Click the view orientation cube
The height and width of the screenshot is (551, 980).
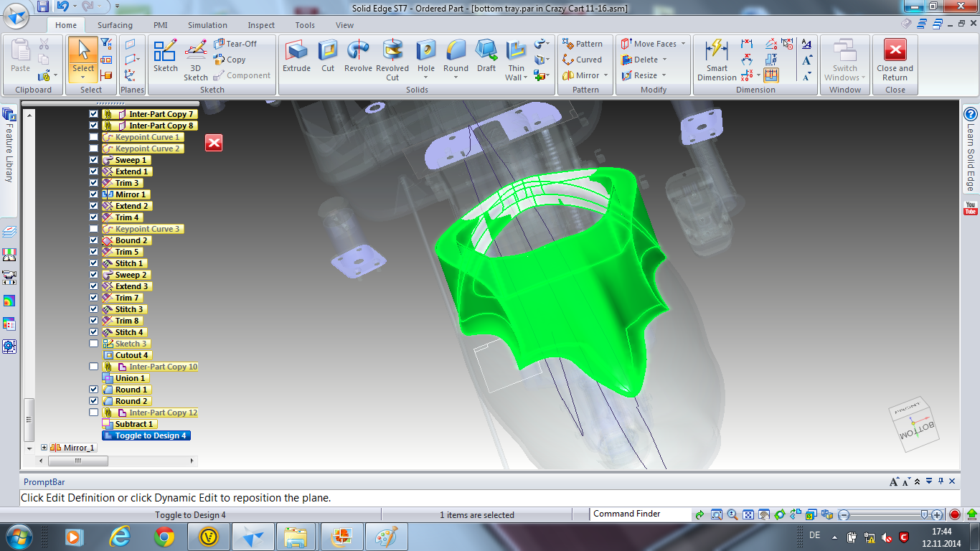913,426
